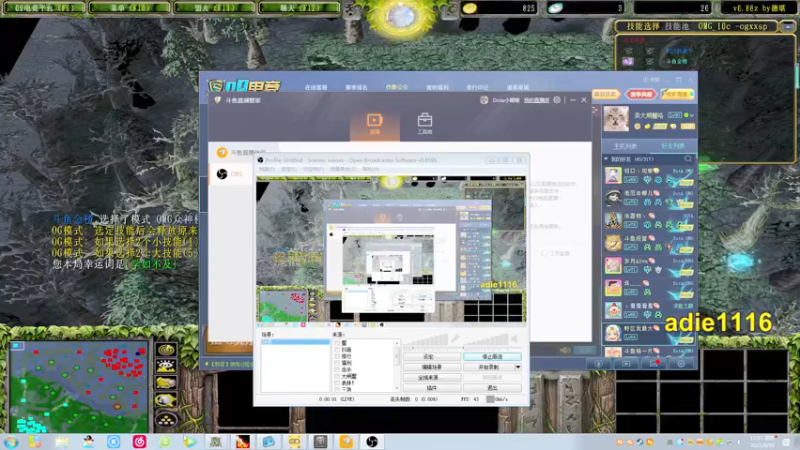Image resolution: width=800 pixels, height=450 pixels.
Task: Switch to the toolbox briefcase tab in Douyu
Action: 424,123
